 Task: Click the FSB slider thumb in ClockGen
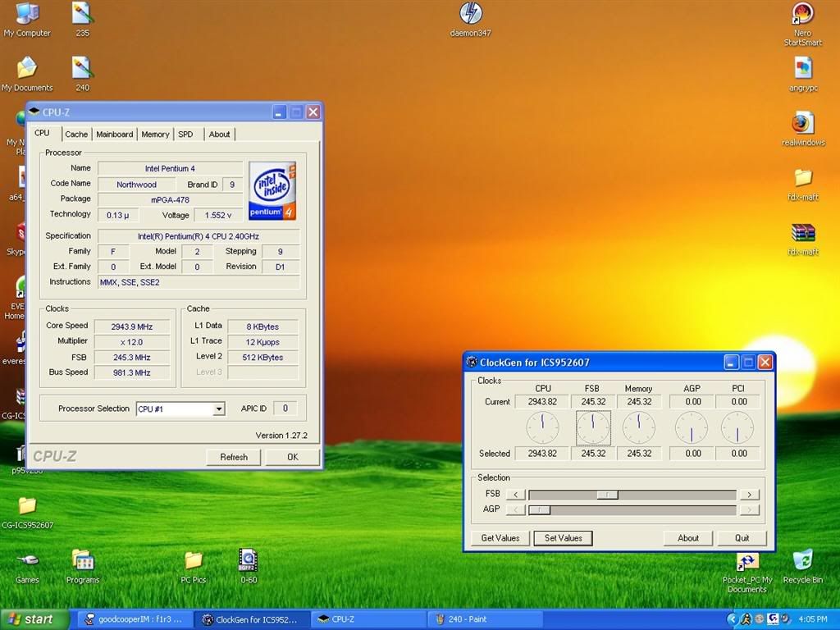point(608,495)
